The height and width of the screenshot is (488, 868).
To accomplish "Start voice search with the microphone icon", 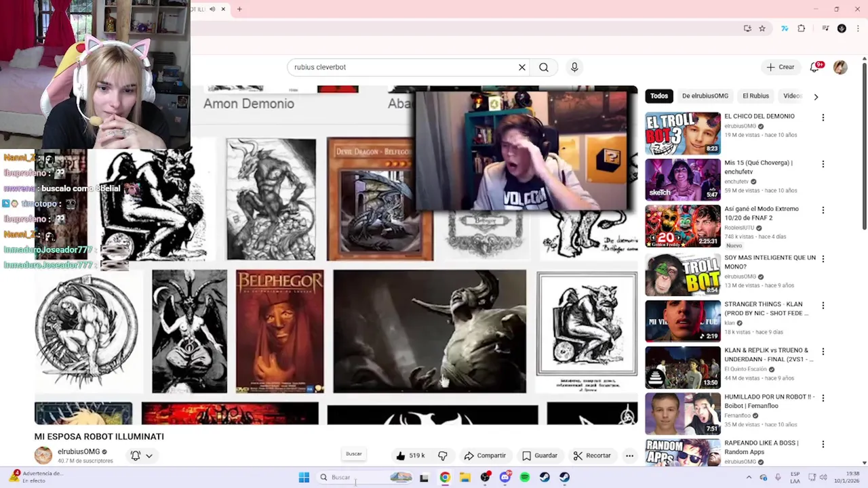I will coord(574,67).
